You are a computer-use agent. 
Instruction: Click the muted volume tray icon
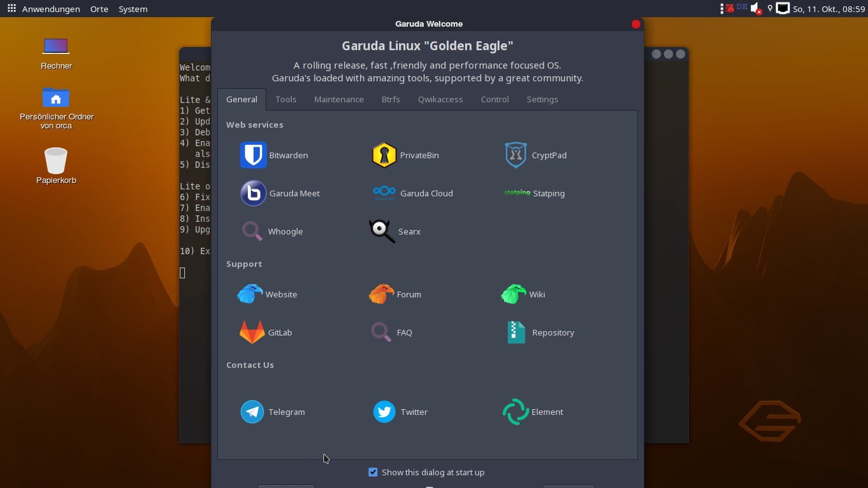[x=756, y=8]
